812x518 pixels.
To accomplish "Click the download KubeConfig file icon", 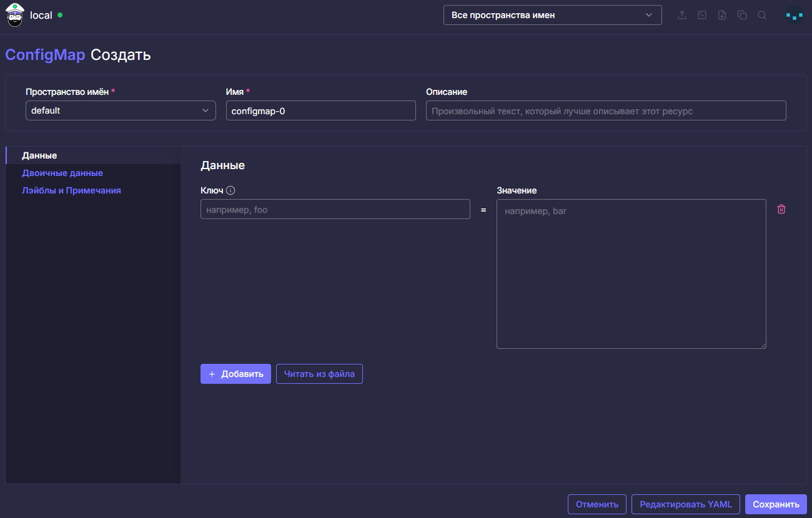I will (x=722, y=15).
